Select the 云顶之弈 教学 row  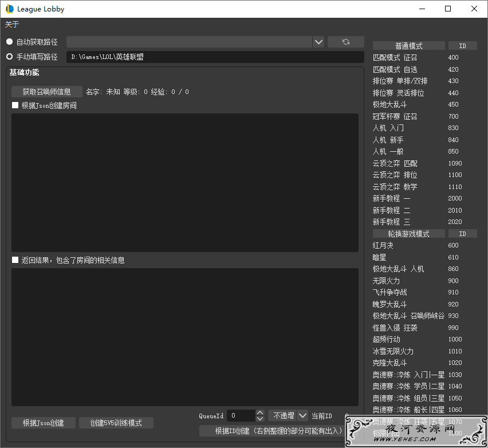tap(425, 187)
